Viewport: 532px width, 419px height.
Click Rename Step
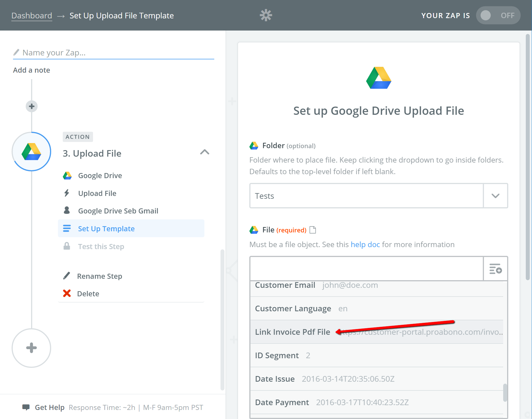[100, 276]
